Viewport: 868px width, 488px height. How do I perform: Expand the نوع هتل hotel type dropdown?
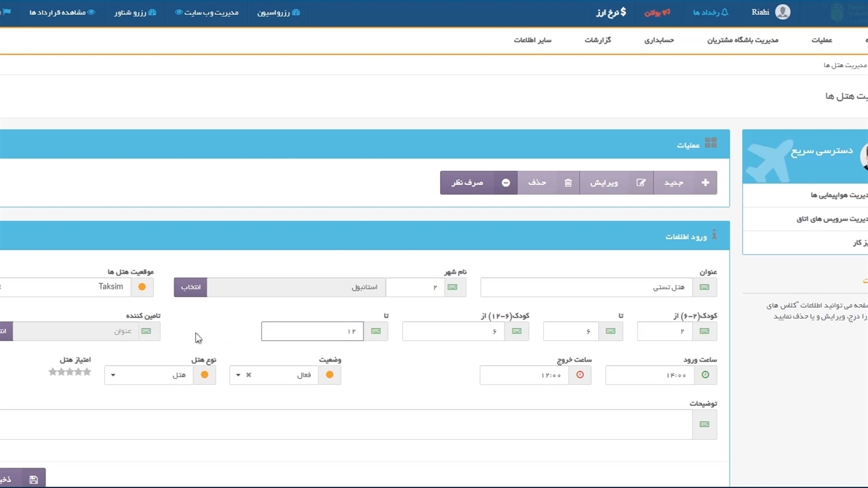click(x=113, y=375)
